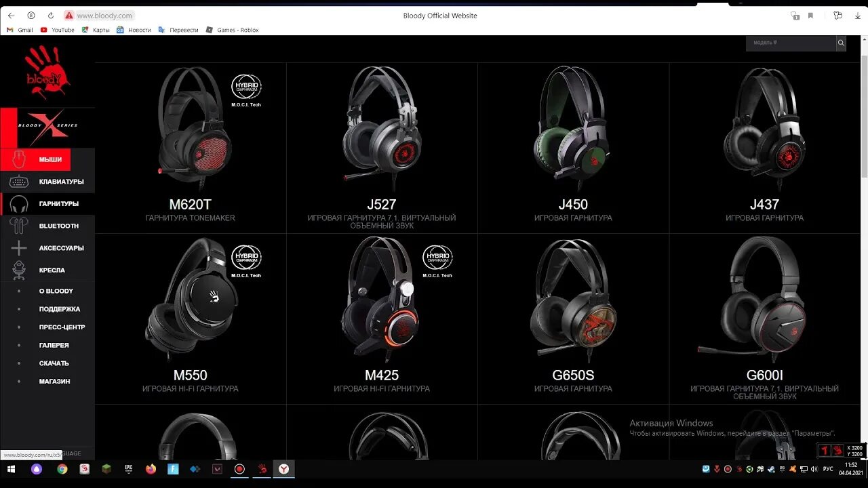Open the M620T headset product

[191, 148]
